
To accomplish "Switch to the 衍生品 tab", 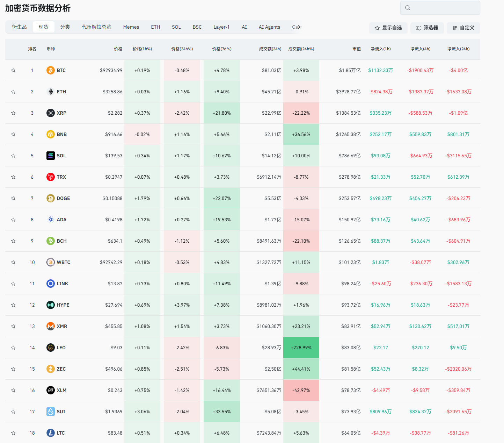I will coord(19,27).
